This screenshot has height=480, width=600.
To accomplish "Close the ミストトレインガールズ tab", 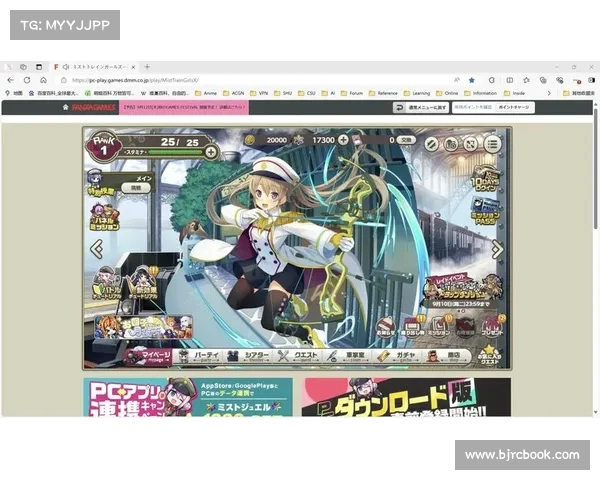I will click(133, 67).
